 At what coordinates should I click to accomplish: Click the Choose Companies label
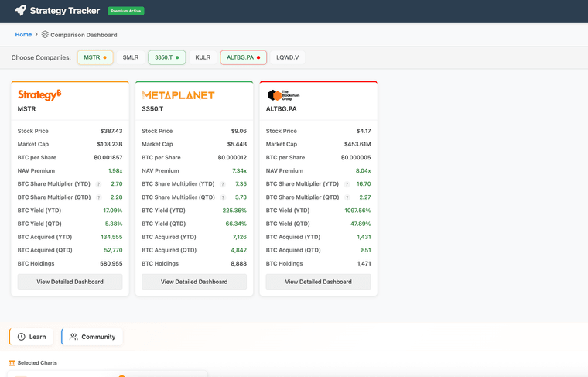pos(41,57)
